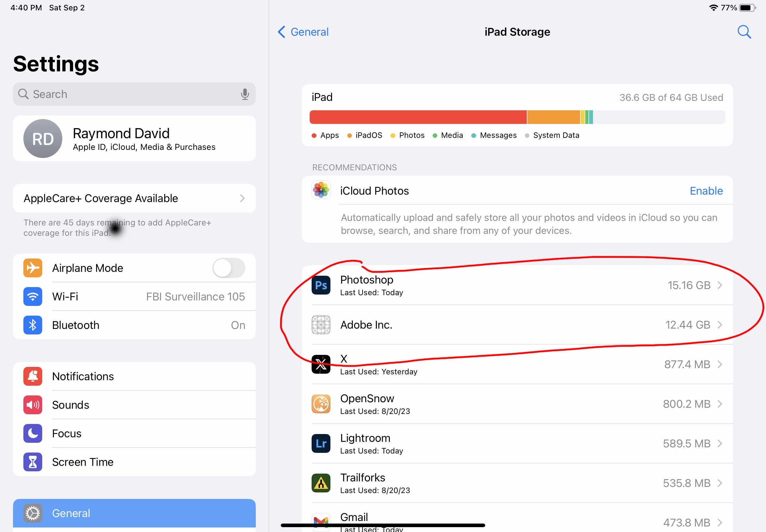Tap the OpenSnow app icon
The height and width of the screenshot is (532, 766).
tap(321, 404)
